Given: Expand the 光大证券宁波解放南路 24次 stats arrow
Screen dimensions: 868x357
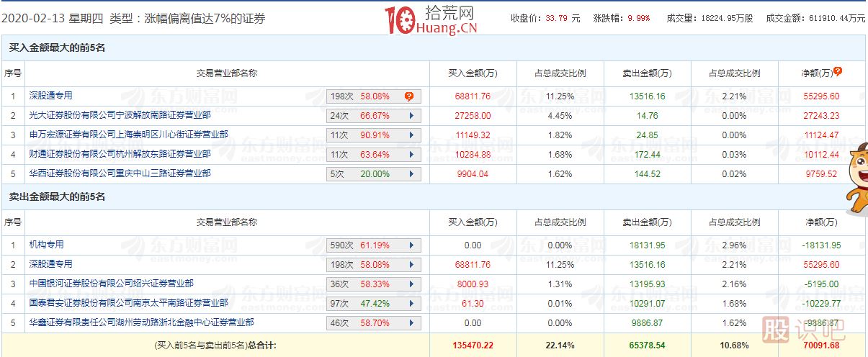Looking at the screenshot, I should coord(411,115).
